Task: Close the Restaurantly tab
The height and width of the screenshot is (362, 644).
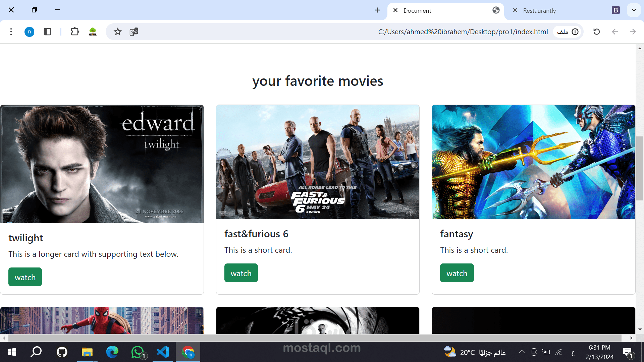Action: pos(515,10)
